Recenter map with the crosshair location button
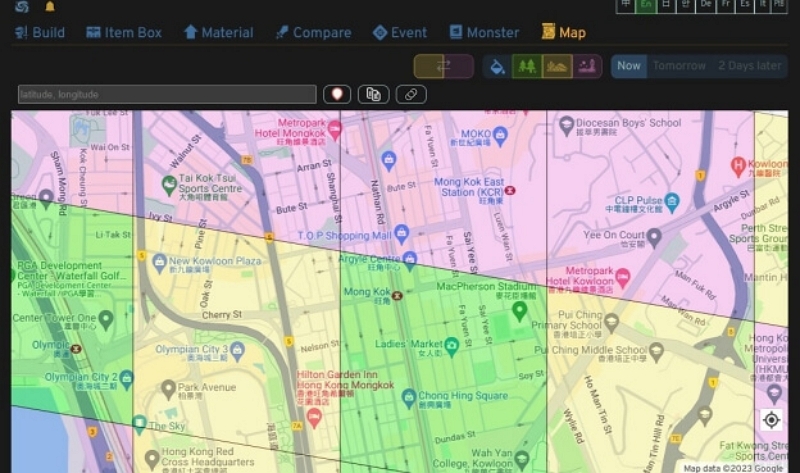Screen dimensions: 800x473 click(x=770, y=419)
